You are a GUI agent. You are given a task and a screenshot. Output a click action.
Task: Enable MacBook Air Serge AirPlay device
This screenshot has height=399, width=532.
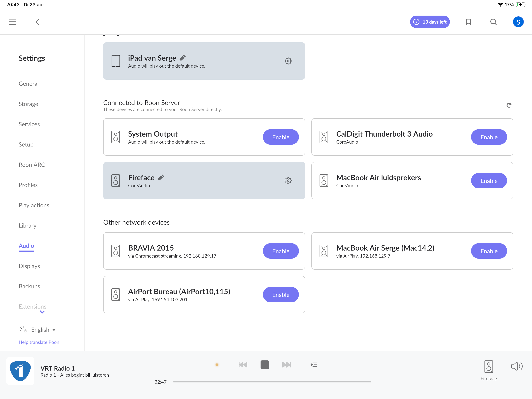(x=489, y=251)
